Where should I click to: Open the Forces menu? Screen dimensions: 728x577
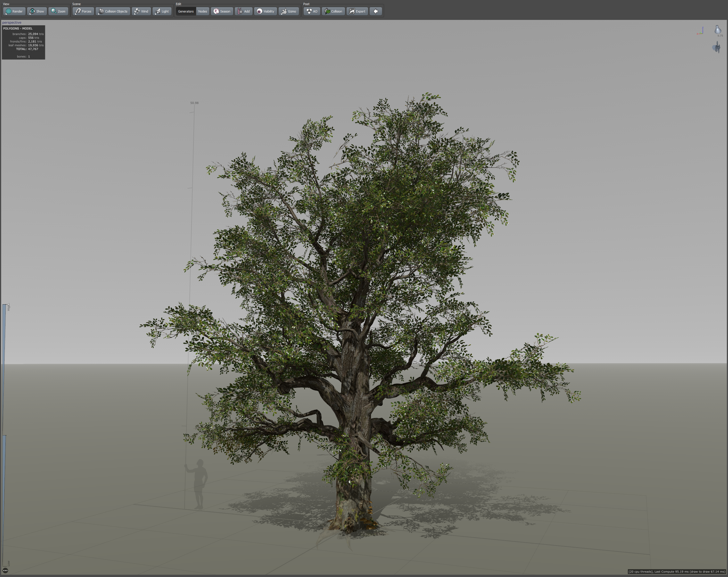[83, 11]
